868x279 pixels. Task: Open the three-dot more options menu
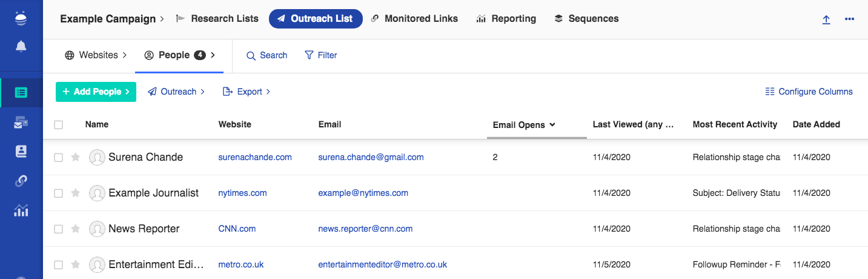tap(849, 19)
